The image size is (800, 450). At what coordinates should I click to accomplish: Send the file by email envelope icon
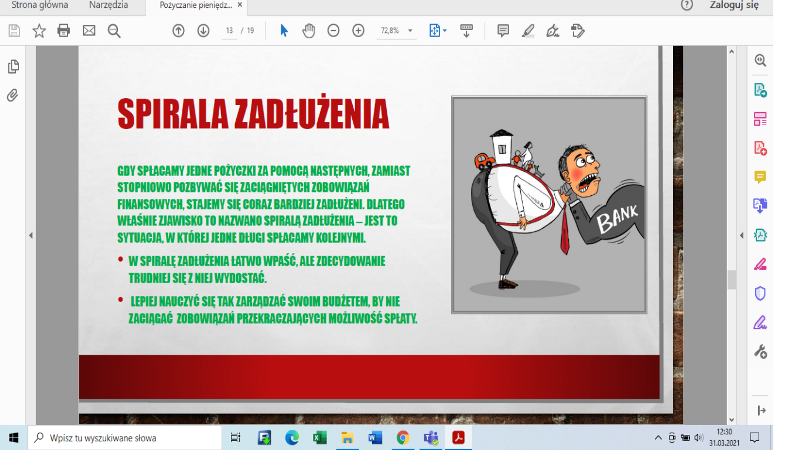(89, 31)
